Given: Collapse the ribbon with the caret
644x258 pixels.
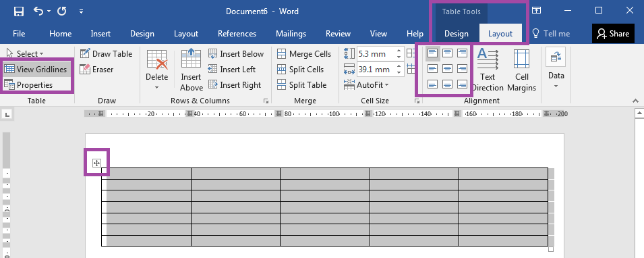Looking at the screenshot, I should coord(636,101).
